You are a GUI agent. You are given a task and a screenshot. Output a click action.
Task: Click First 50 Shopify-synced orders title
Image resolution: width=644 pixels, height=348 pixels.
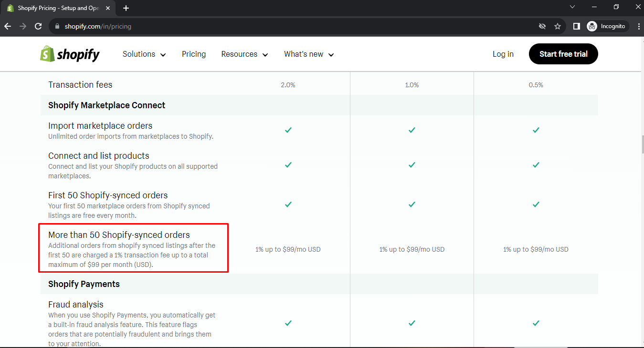click(x=108, y=195)
